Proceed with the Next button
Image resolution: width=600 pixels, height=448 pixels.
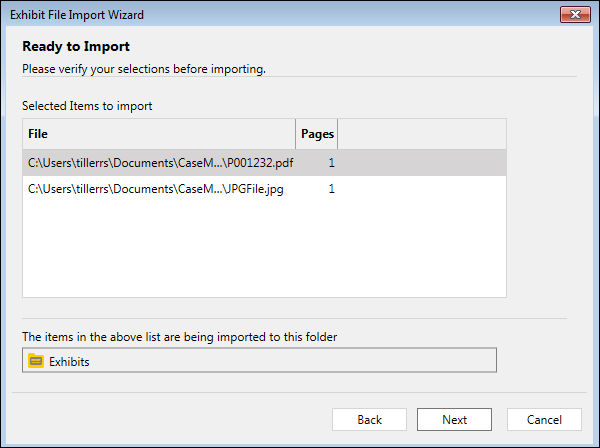pyautogui.click(x=454, y=419)
